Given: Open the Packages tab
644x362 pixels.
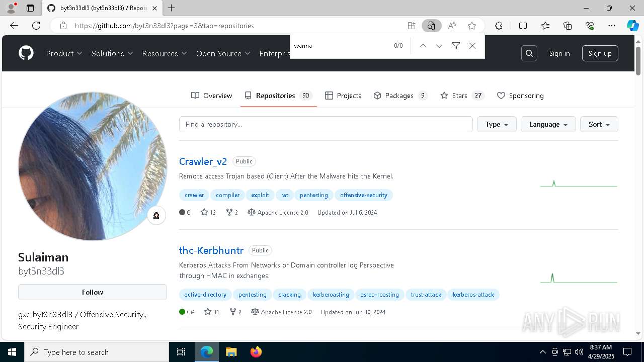Looking at the screenshot, I should point(400,96).
